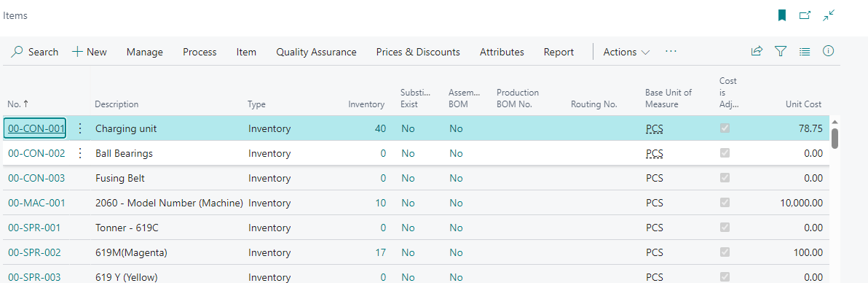This screenshot has width=868, height=283.
Task: Create a new item with New button
Action: click(89, 53)
